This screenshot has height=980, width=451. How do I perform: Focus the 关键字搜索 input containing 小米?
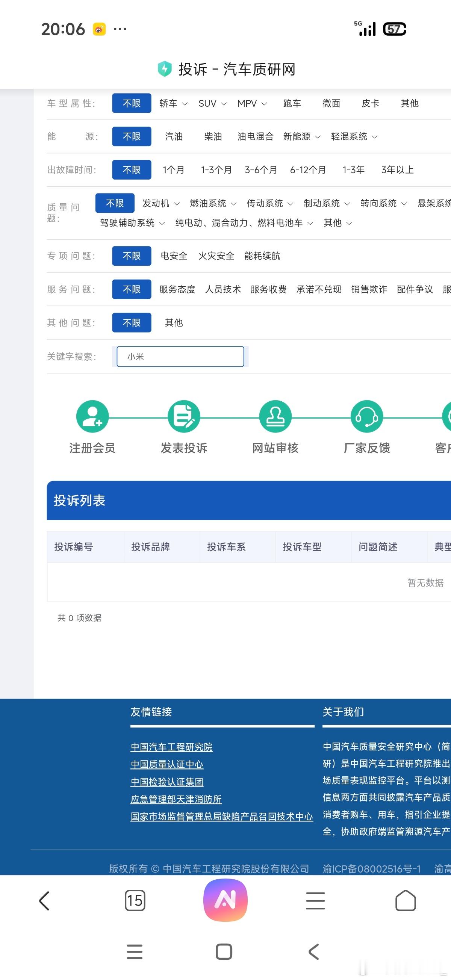pyautogui.click(x=180, y=357)
